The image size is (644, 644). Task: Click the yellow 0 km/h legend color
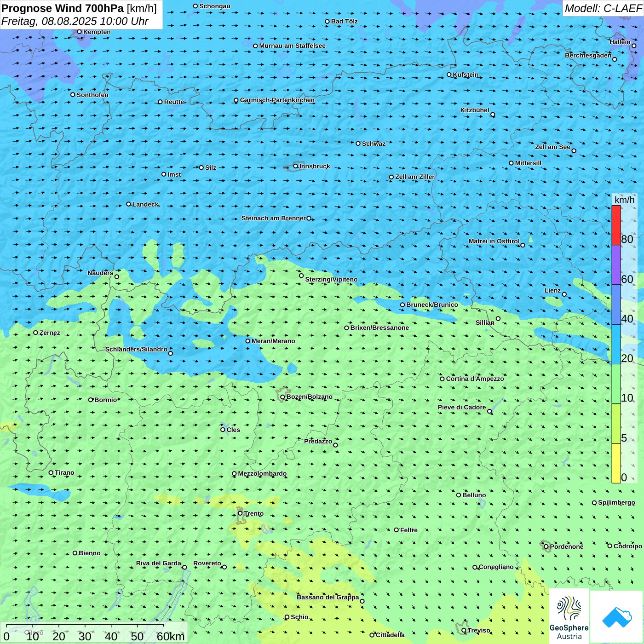[x=616, y=463]
